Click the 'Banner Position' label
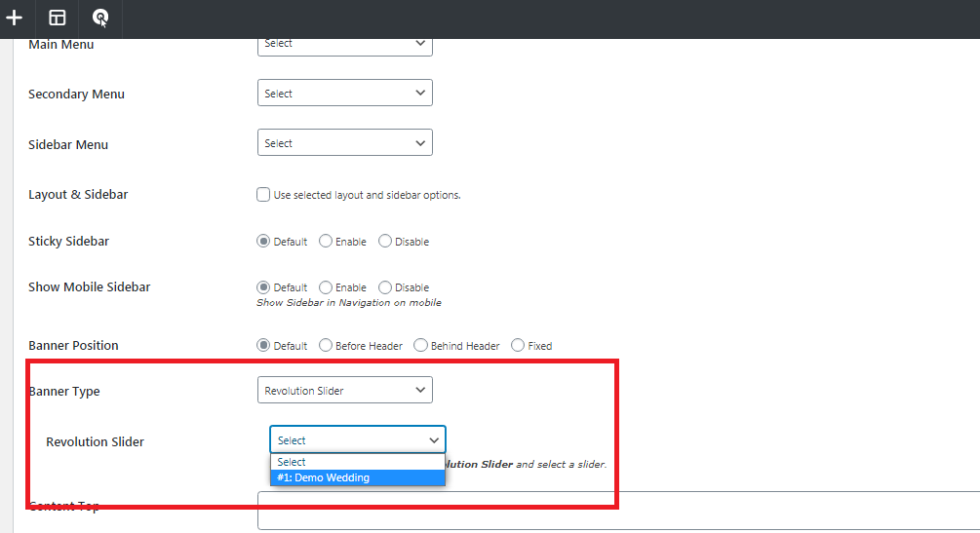This screenshot has width=980, height=533. coord(73,346)
